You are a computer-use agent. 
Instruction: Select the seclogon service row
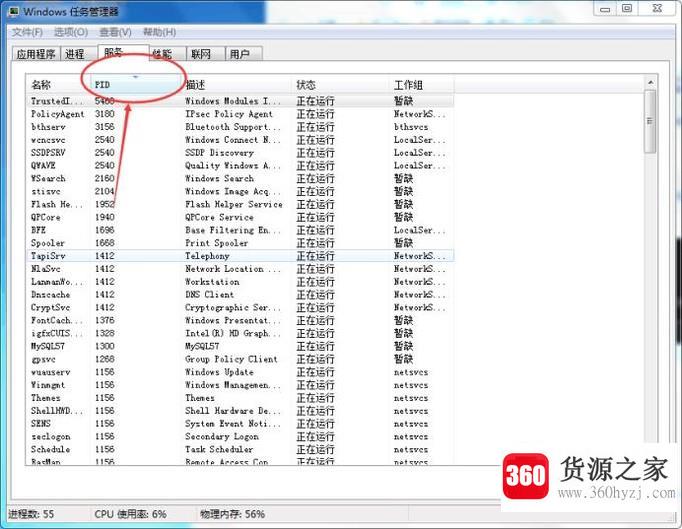coord(240,437)
